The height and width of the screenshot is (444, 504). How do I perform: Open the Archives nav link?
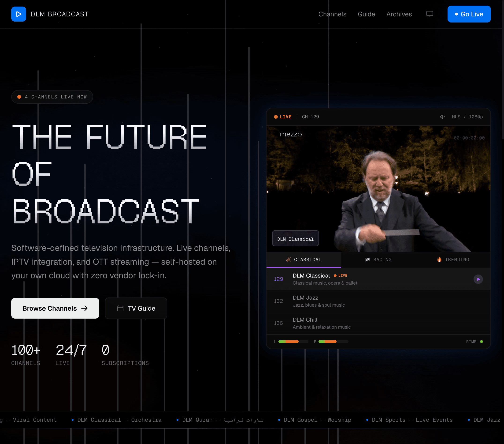tap(399, 14)
